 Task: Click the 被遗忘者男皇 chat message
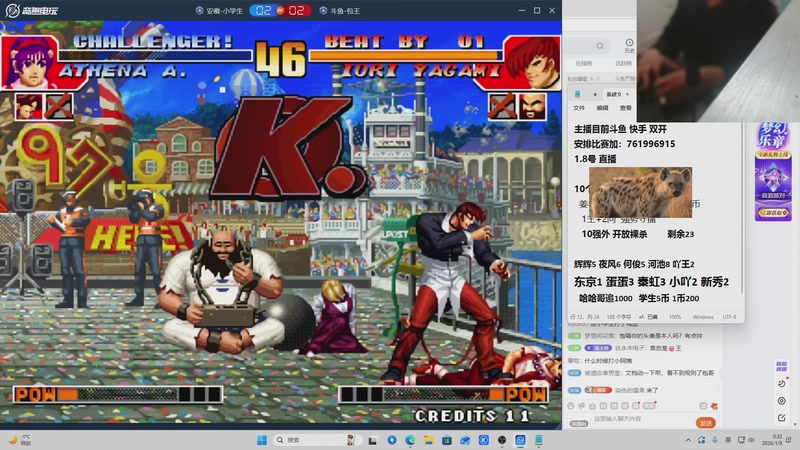tap(641, 373)
